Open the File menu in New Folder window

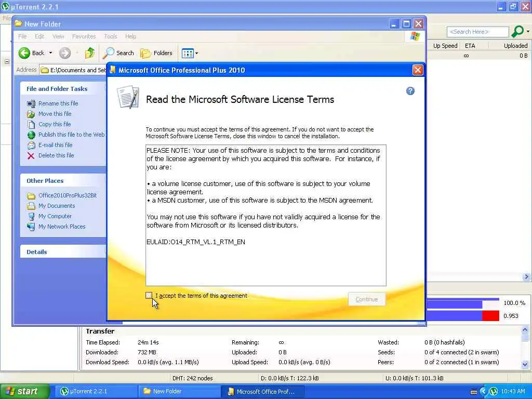tap(22, 36)
